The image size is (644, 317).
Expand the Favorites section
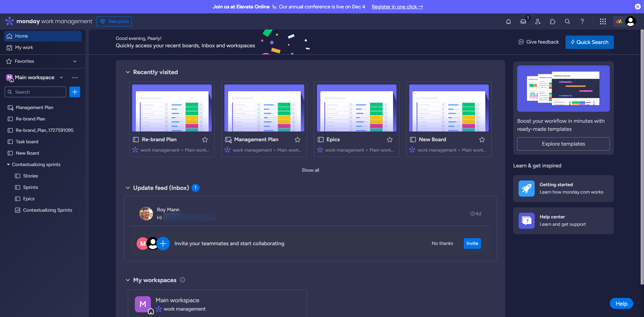[75, 61]
